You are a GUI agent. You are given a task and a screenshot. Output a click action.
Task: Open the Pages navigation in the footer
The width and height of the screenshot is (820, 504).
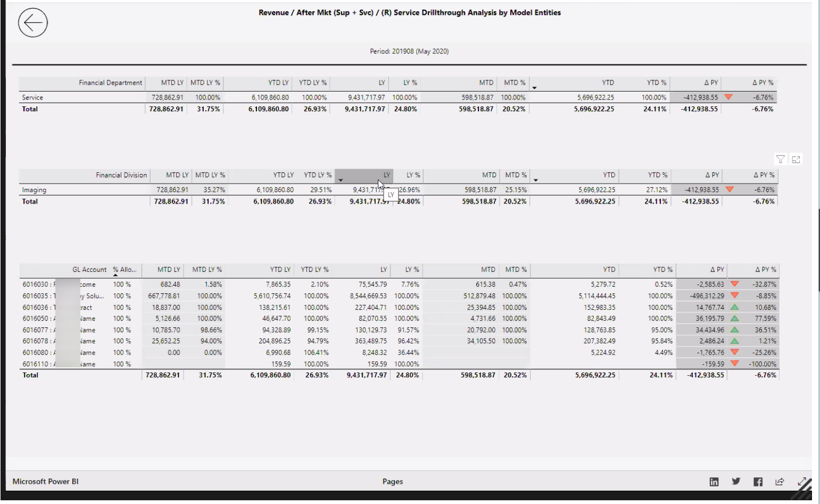tap(393, 482)
